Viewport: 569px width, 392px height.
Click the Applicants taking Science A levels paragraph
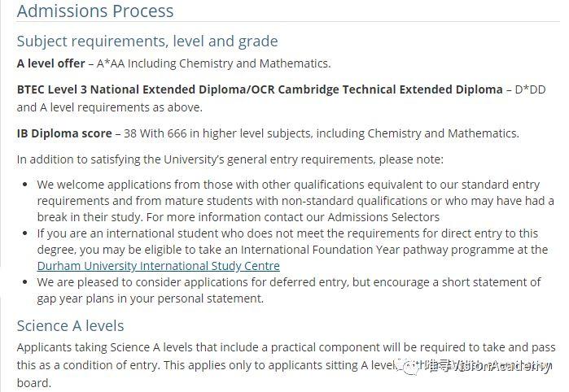point(277,346)
